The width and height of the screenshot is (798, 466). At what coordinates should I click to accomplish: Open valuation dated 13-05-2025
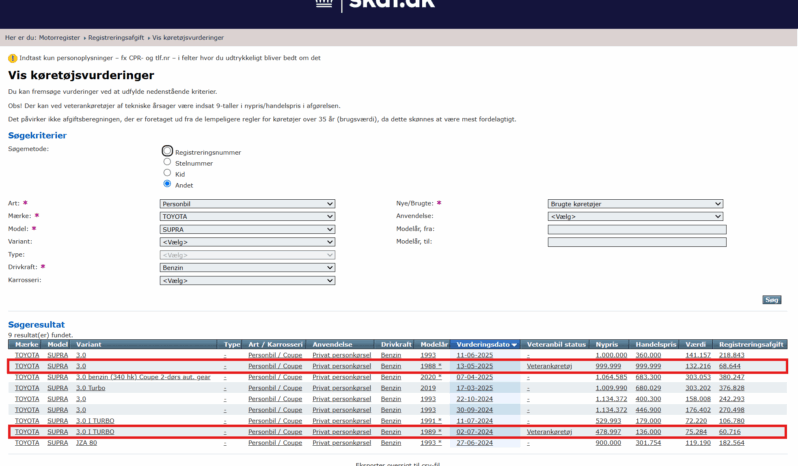click(x=474, y=366)
